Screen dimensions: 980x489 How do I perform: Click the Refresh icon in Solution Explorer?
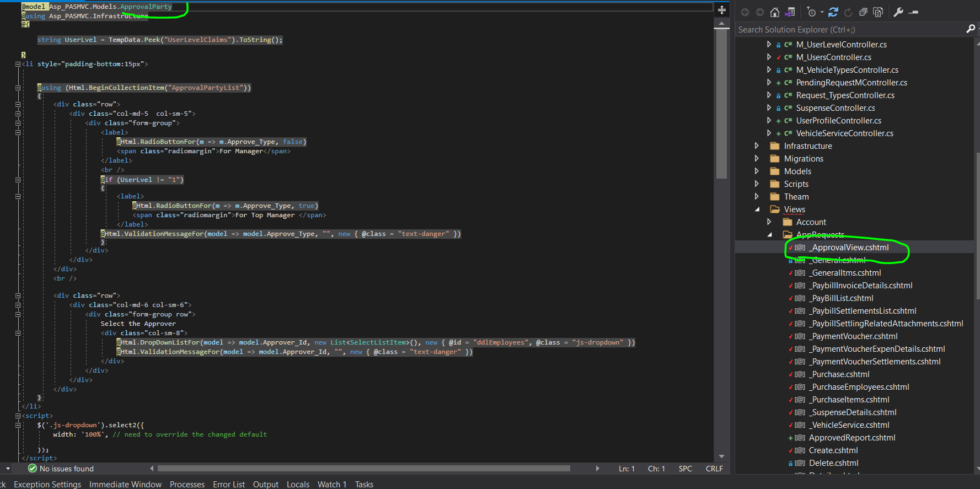tap(848, 12)
